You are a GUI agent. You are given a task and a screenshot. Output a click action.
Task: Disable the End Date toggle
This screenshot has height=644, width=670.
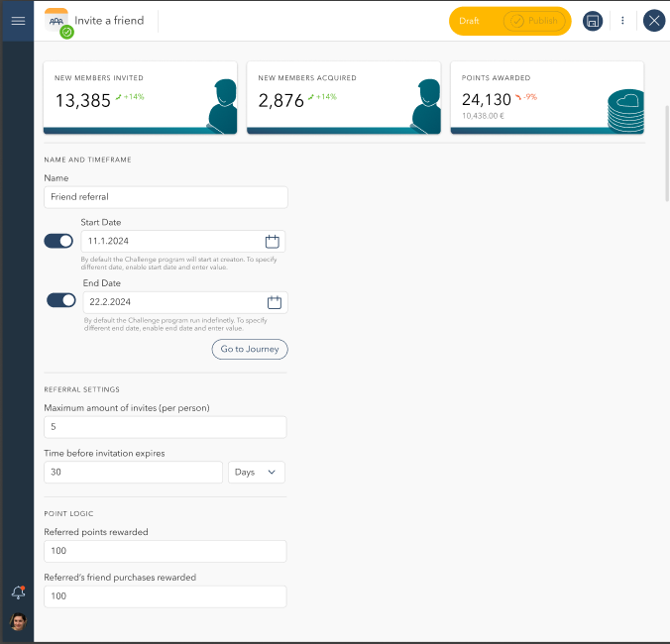(x=61, y=300)
